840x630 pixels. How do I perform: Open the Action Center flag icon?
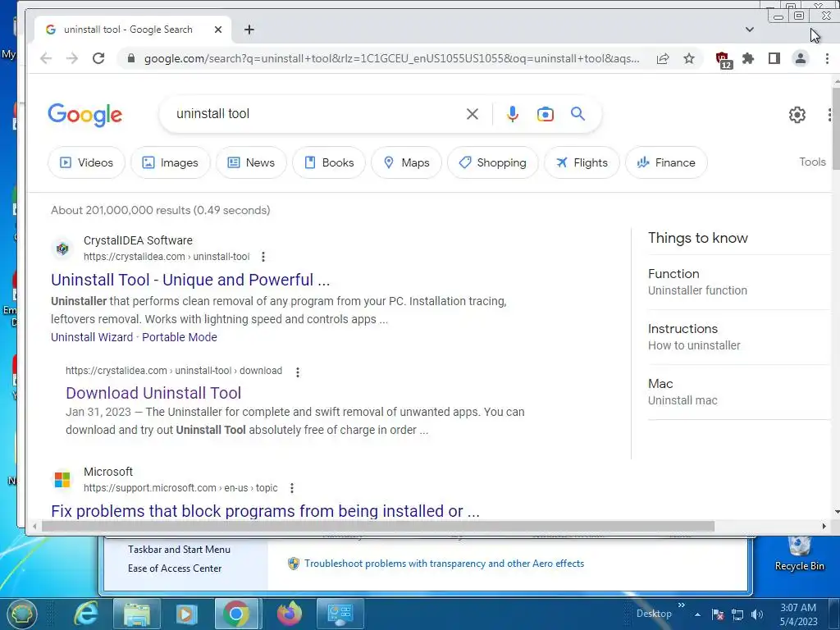coord(718,615)
